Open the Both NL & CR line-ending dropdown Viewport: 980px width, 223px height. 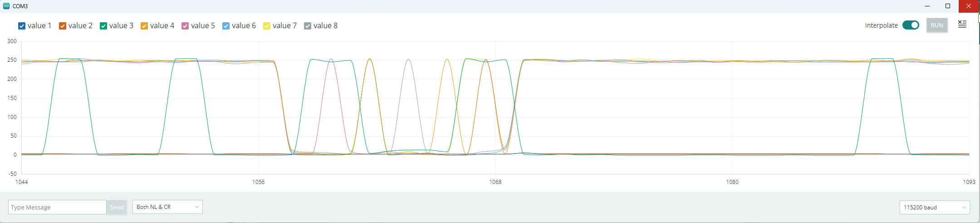pyautogui.click(x=167, y=207)
